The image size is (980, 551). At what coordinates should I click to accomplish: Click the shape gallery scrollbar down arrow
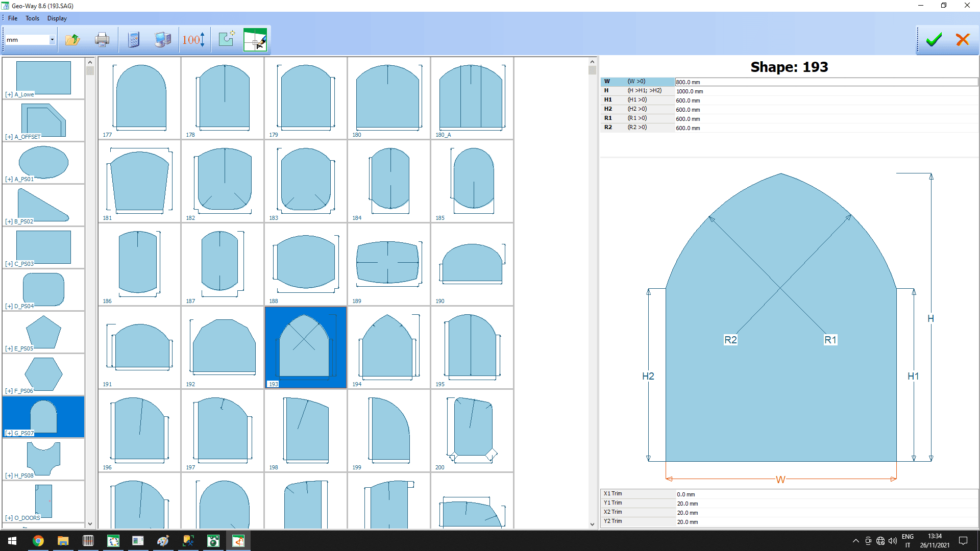(592, 524)
